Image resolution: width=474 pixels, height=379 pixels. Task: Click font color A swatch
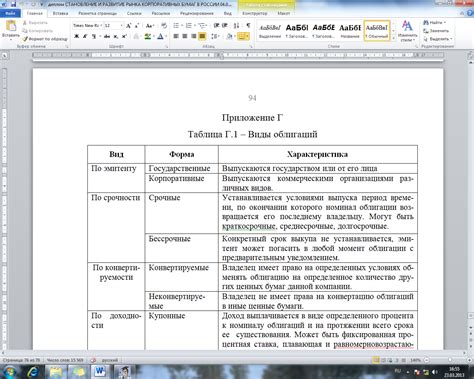click(160, 36)
